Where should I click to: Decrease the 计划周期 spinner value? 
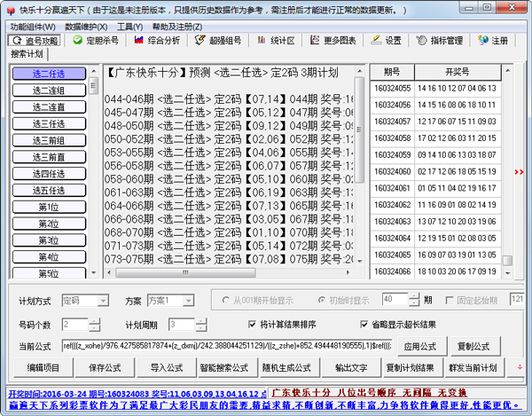click(201, 328)
